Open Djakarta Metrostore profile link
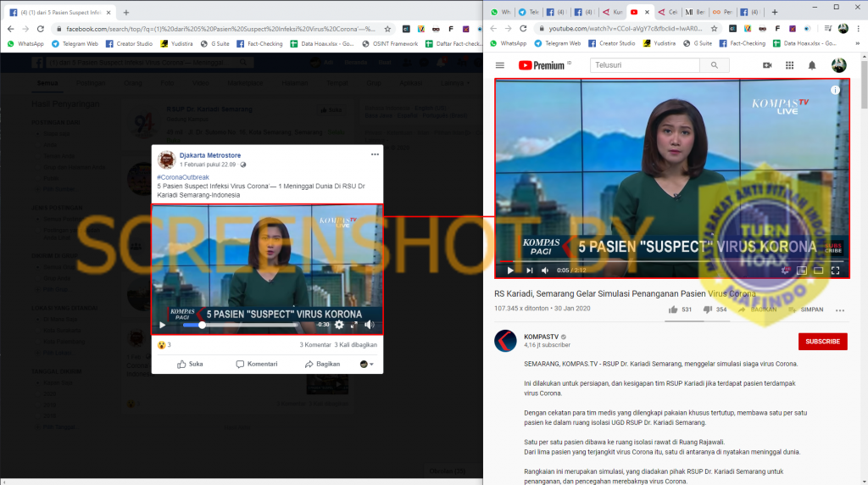This screenshot has height=485, width=868. click(x=210, y=155)
